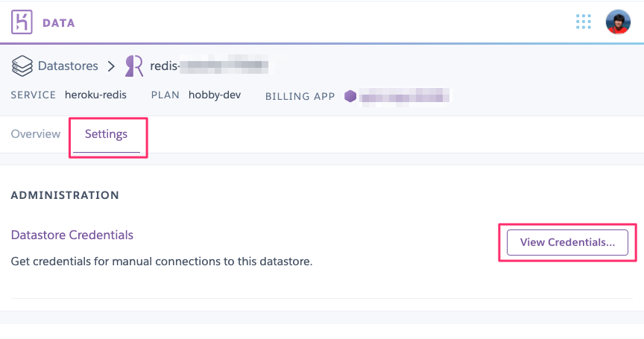Open the blurred billing app name link
The width and height of the screenshot is (644, 339).
coord(405,97)
